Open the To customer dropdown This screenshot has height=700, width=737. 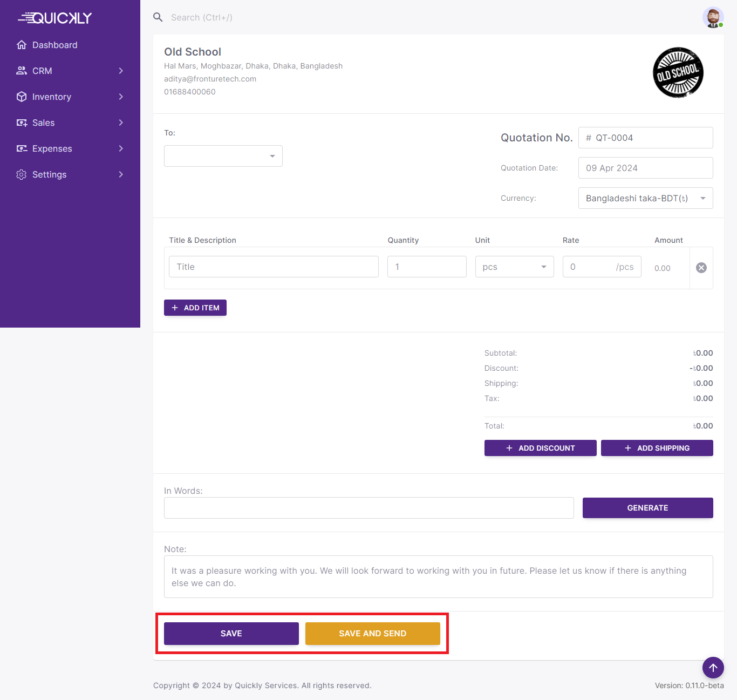point(223,156)
